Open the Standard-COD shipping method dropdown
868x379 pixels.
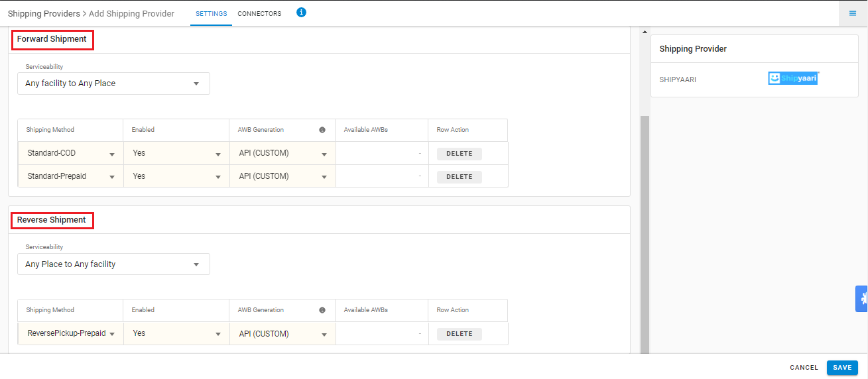71,153
